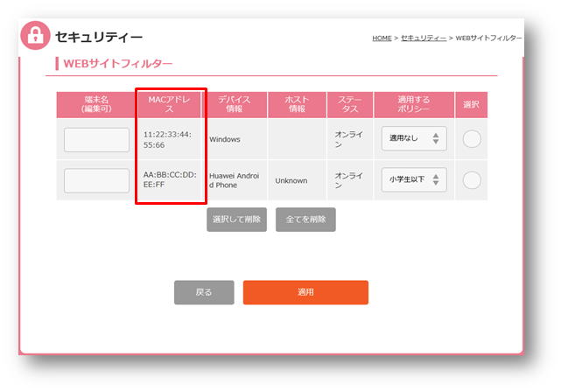The image size is (561, 392).
Task: Click the オンライン status in Huawei row
Action: (x=349, y=180)
